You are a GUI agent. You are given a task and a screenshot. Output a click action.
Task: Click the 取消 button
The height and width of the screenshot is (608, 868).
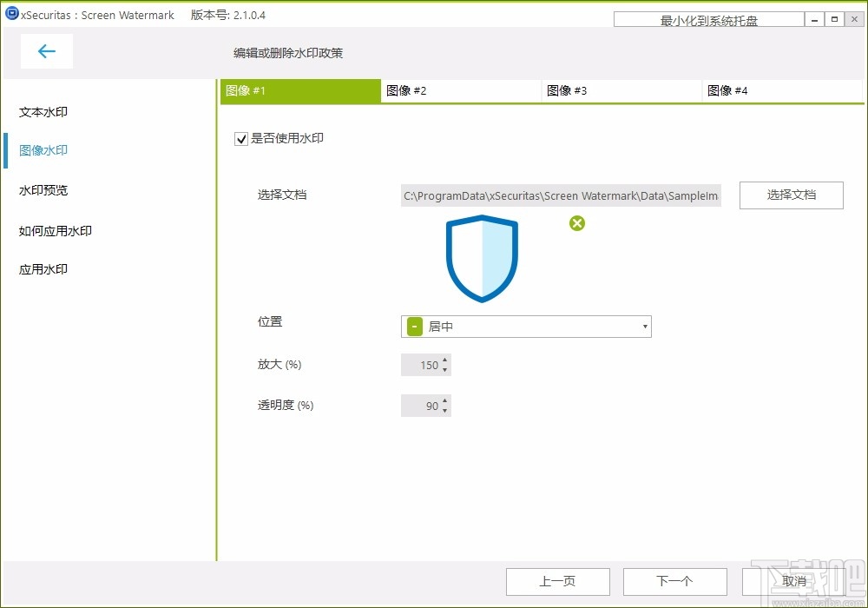pyautogui.click(x=794, y=581)
